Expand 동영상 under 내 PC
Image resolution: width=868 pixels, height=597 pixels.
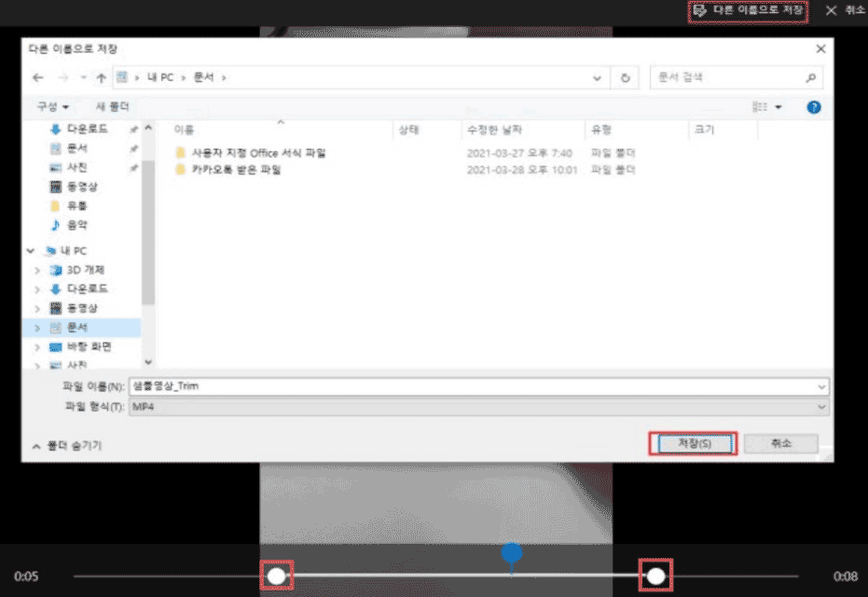[37, 309]
